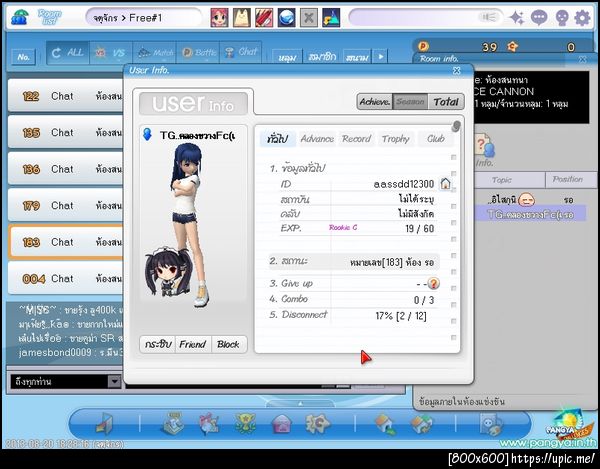This screenshot has width=600, height=469.
Task: Click the Block button
Action: tap(228, 344)
